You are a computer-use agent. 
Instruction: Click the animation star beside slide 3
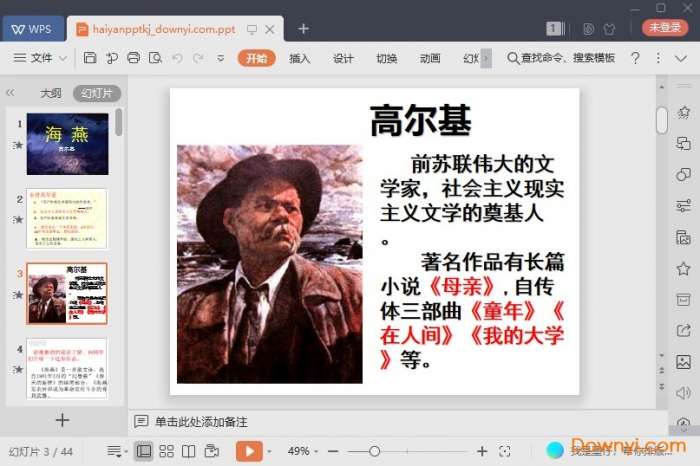pyautogui.click(x=18, y=295)
